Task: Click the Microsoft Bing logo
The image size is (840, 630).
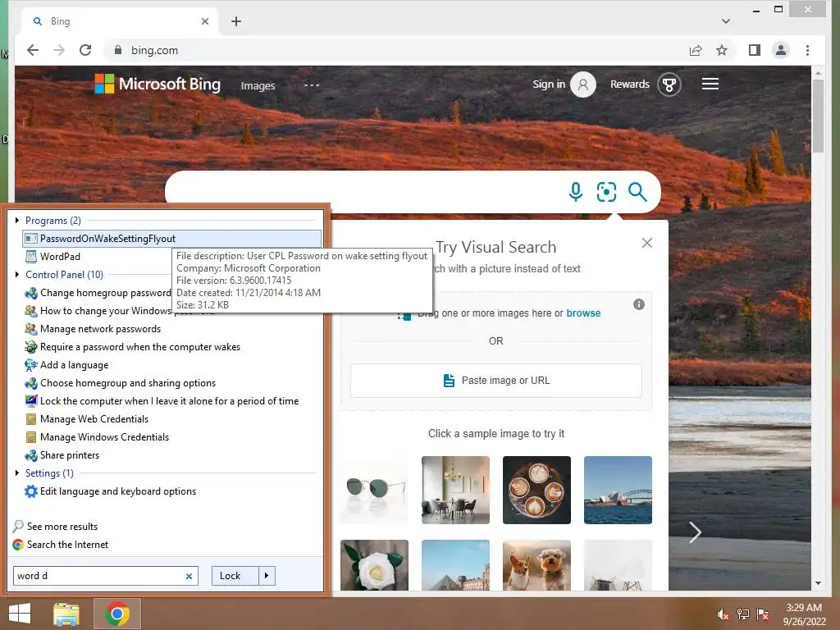Action: [157, 84]
